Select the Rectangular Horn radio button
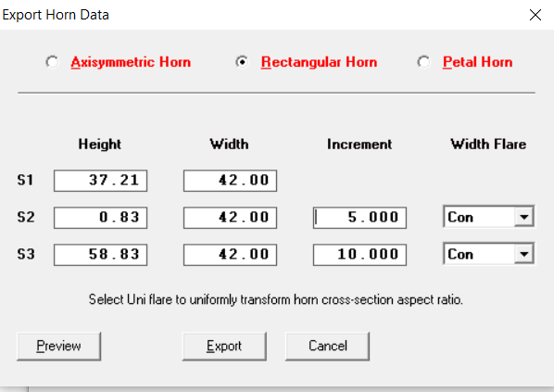This screenshot has width=554, height=392. 242,62
